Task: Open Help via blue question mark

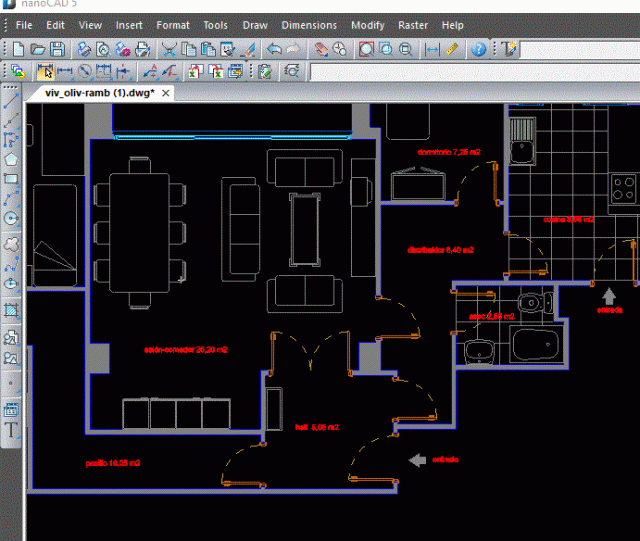Action: click(x=479, y=48)
